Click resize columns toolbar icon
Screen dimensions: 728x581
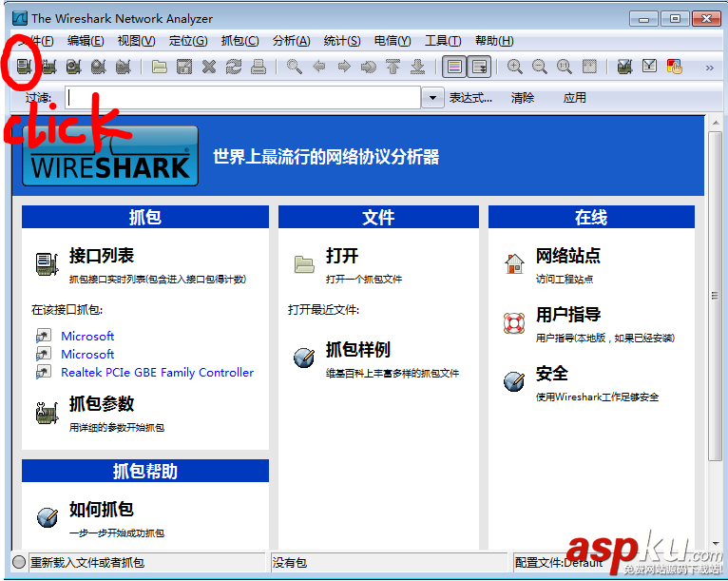(589, 67)
